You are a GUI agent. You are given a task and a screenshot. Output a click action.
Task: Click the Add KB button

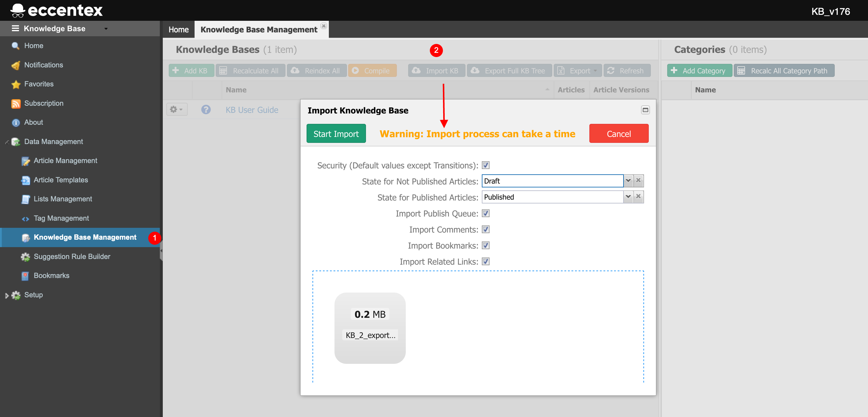pyautogui.click(x=191, y=71)
